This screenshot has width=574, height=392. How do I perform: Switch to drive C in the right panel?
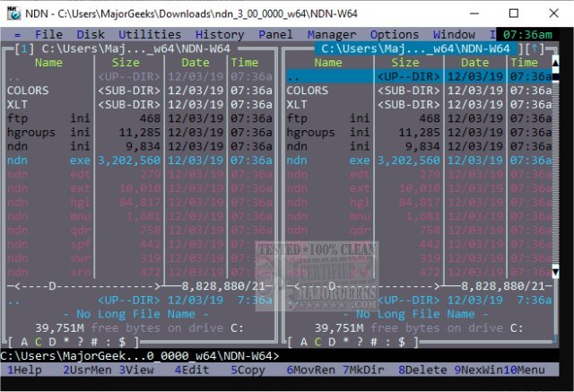tap(317, 343)
